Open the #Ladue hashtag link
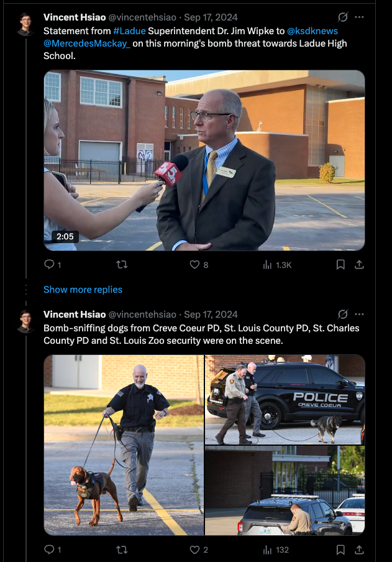 point(129,31)
